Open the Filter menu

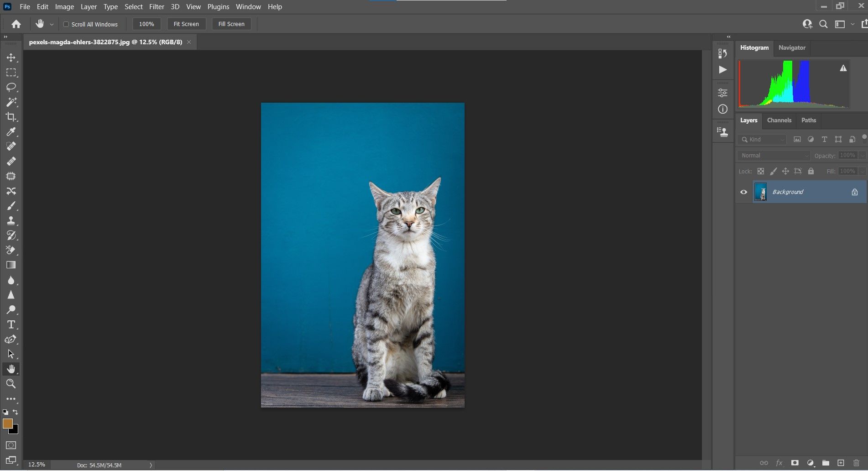(157, 7)
